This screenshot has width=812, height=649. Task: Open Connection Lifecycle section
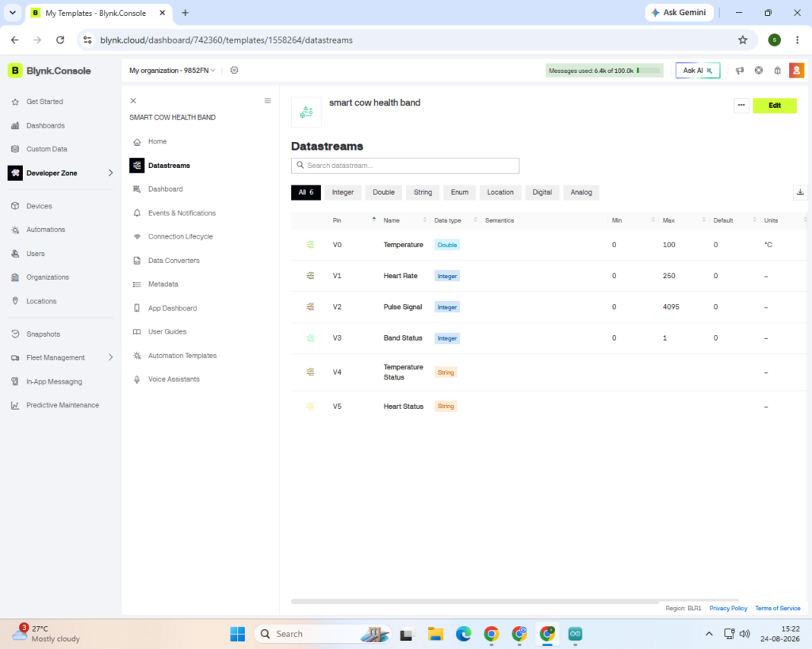click(x=180, y=237)
